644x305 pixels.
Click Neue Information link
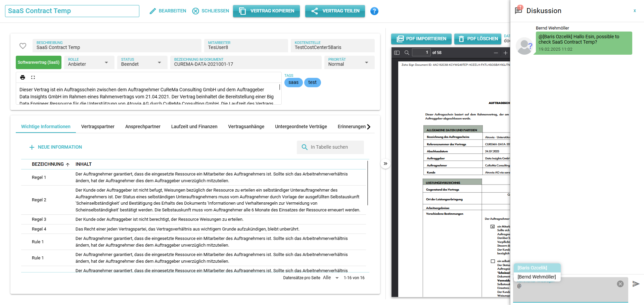pyautogui.click(x=56, y=147)
